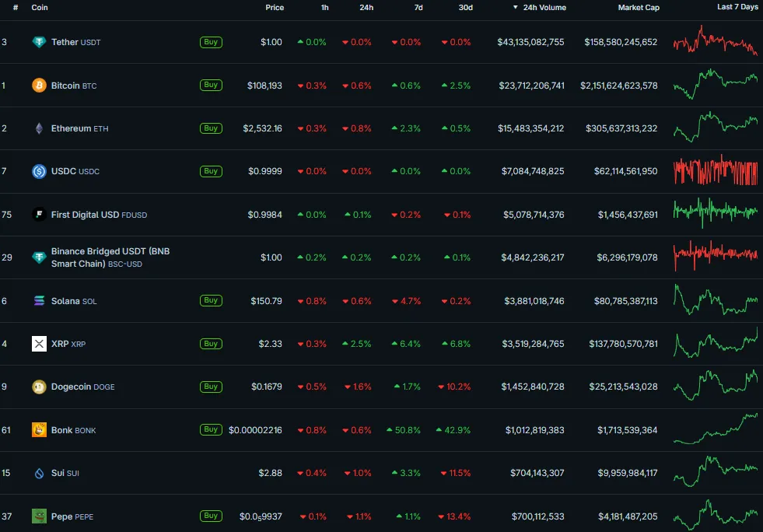The image size is (763, 532).
Task: Click the Sui droplet logo icon
Action: 39,473
